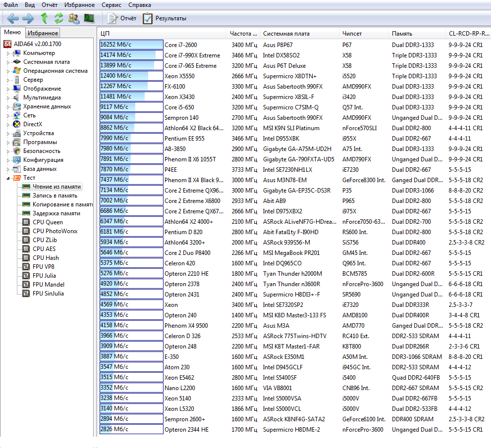Click the FPU SinJulia icon
The image size is (491, 448).
click(x=26, y=294)
